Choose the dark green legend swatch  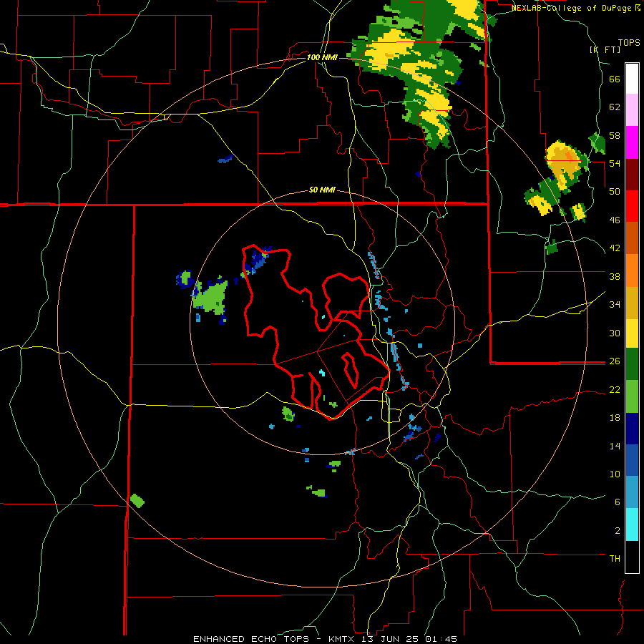(632, 364)
